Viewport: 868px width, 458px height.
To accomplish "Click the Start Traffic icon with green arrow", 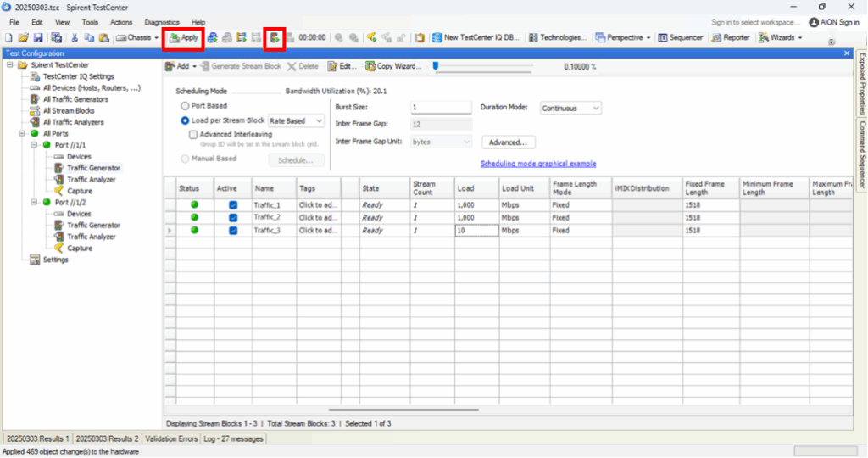I will [275, 37].
